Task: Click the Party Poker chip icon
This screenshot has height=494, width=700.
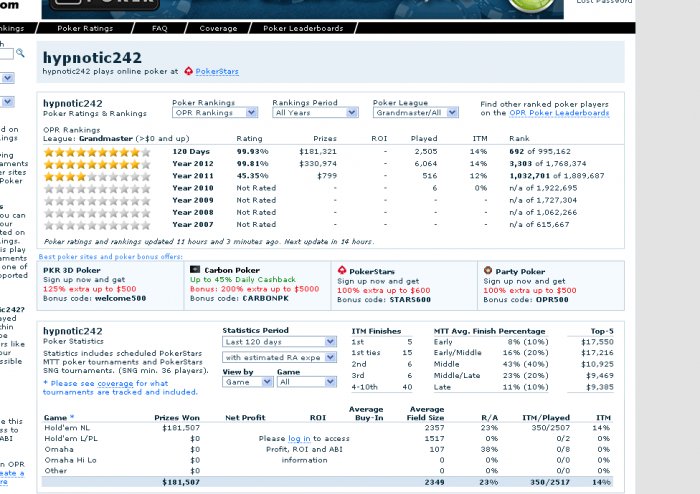Action: [x=488, y=270]
